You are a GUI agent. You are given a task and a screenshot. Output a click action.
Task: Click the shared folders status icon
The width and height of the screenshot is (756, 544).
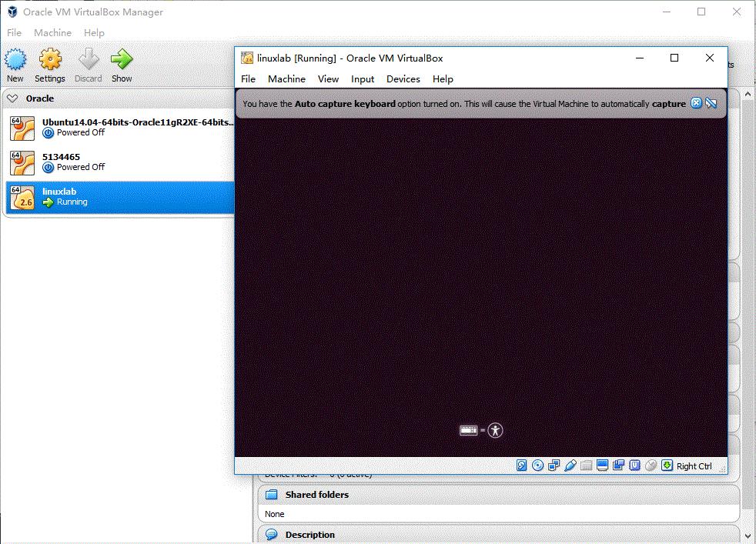(587, 466)
